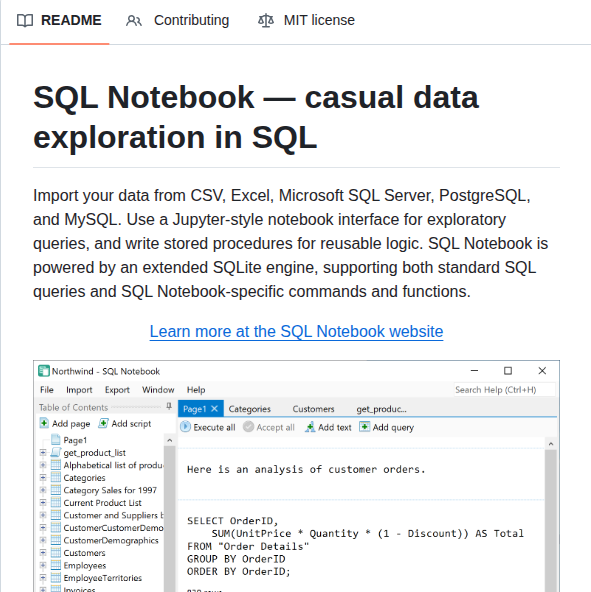Click the Accept all button
Image resolution: width=591 pixels, height=592 pixels.
pos(269,427)
